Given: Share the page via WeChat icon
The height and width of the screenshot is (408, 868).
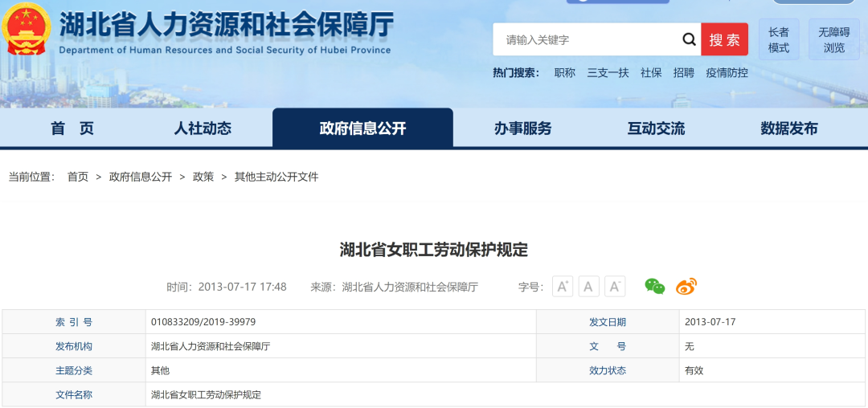Looking at the screenshot, I should point(655,286).
